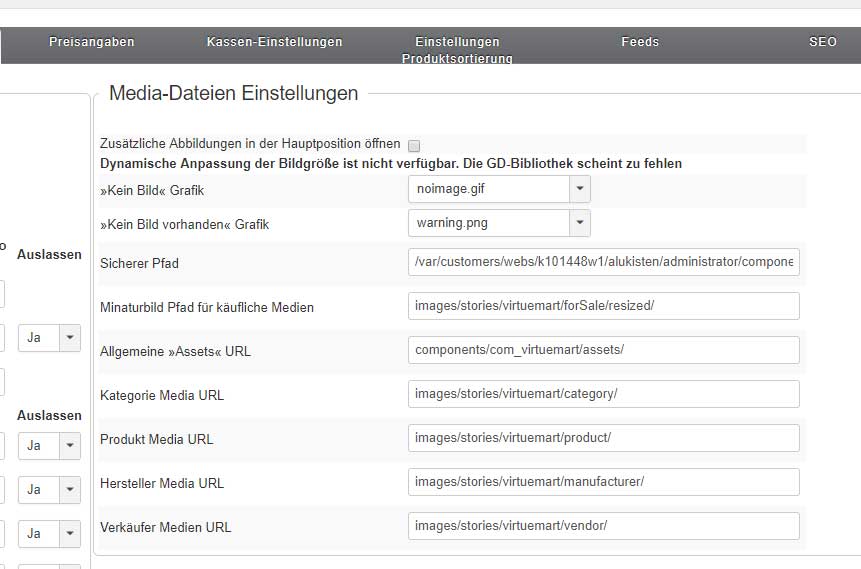861x569 pixels.
Task: Click the Verkäufer Medien URL field
Action: click(604, 526)
